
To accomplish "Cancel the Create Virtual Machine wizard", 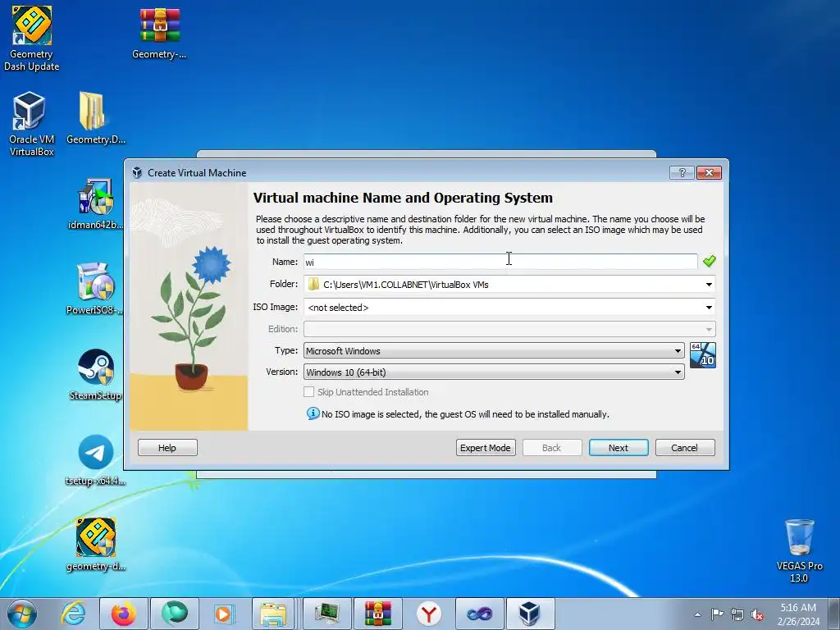I will (x=685, y=447).
